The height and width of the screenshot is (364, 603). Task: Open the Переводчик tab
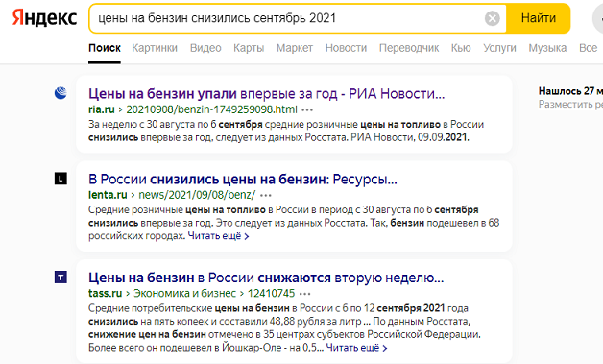[x=409, y=48]
